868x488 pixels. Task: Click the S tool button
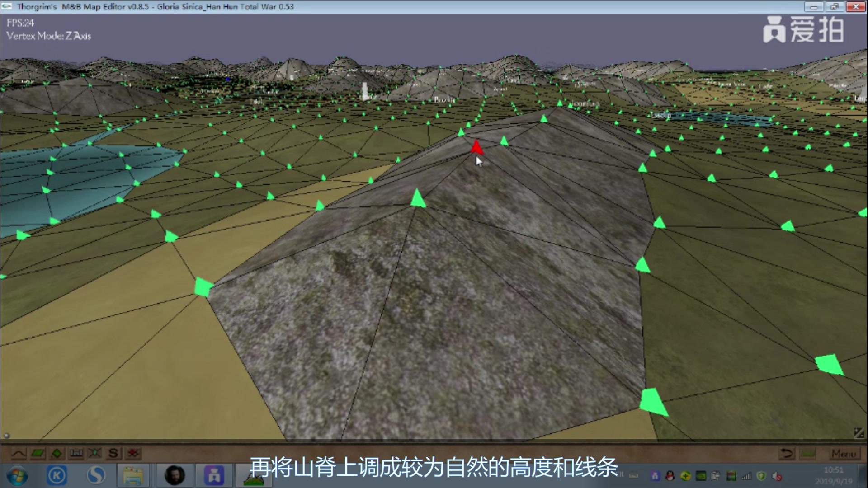(113, 453)
